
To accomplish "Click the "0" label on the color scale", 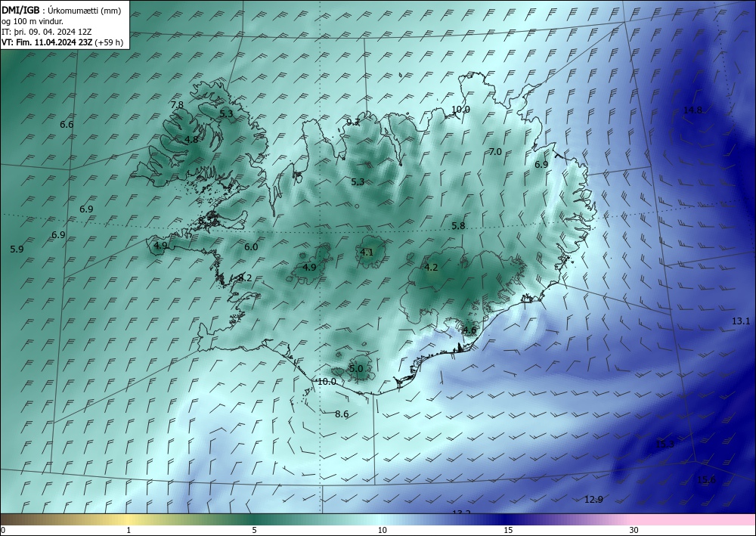I will [3, 530].
